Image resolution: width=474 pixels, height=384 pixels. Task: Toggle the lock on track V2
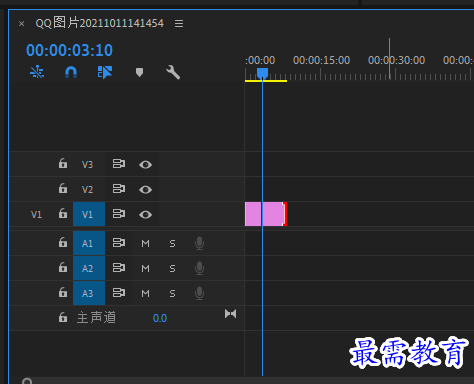[x=63, y=188]
